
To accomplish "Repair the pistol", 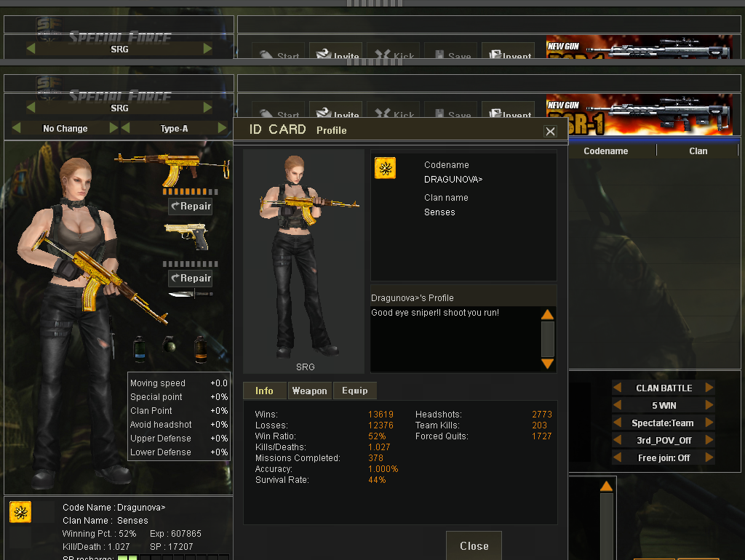I will pos(191,278).
